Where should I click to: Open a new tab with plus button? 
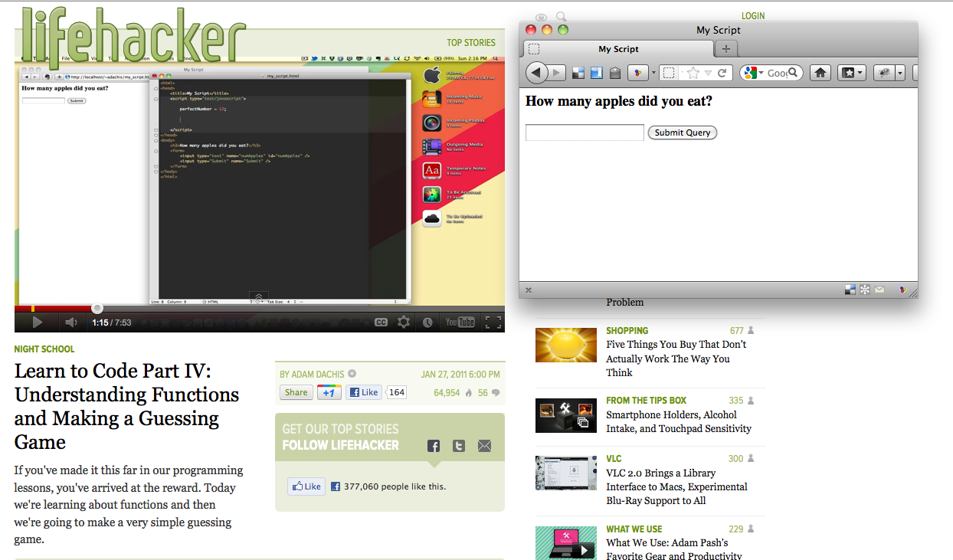coord(725,49)
